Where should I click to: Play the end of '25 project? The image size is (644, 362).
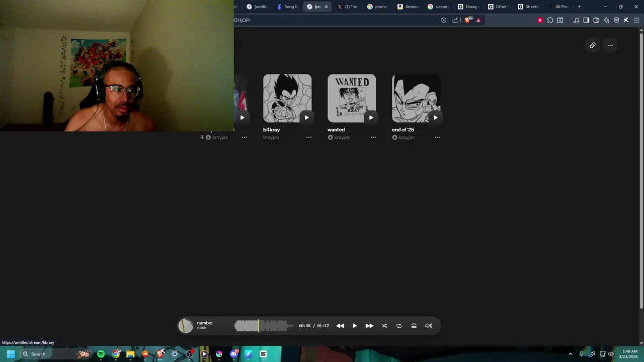(x=435, y=118)
